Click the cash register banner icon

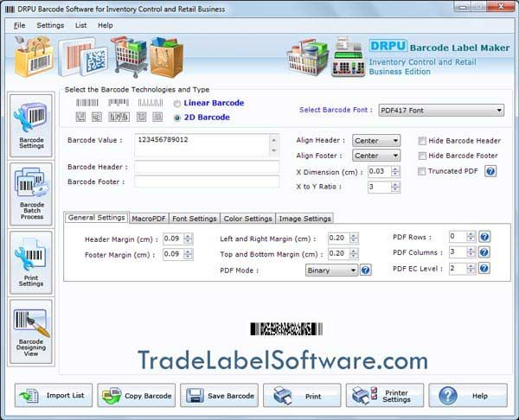[348, 57]
